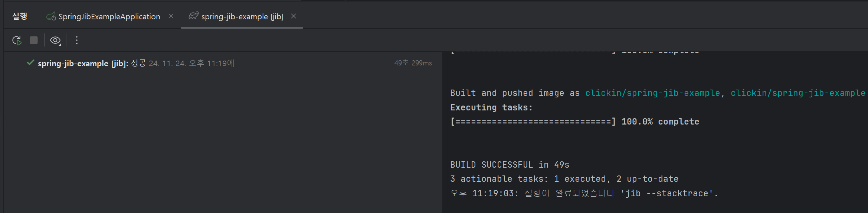Image resolution: width=868 pixels, height=213 pixels.
Task: Click the 'jib --stacktrace' completion message line
Action: point(584,193)
